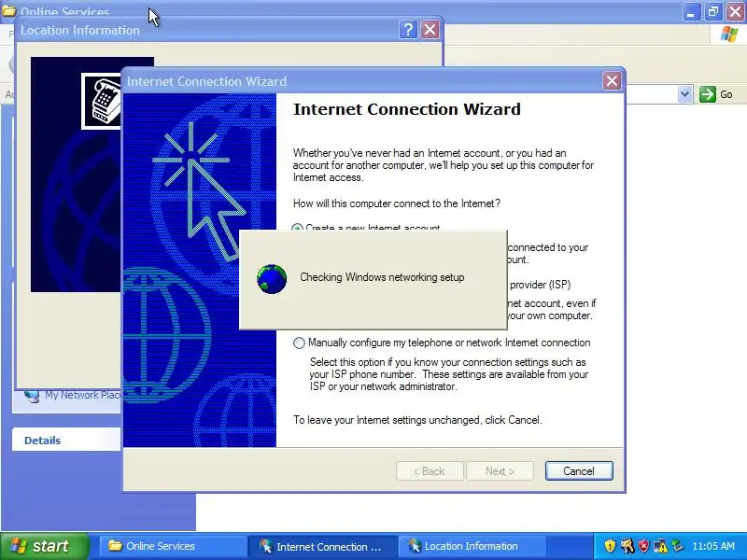Click the globe icon in checking dialog
The width and height of the screenshot is (747, 560).
pyautogui.click(x=272, y=279)
